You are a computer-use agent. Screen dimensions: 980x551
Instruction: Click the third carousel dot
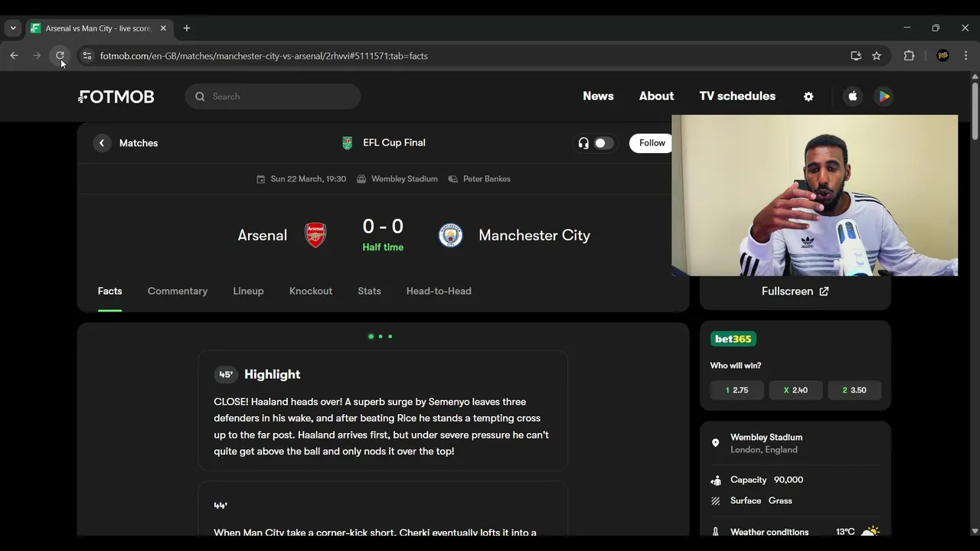point(390,337)
